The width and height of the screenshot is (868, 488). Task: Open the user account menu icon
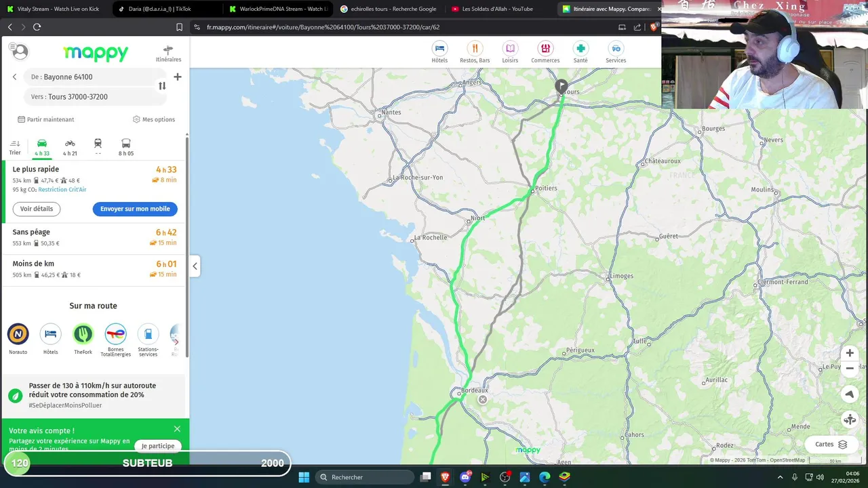pos(20,52)
